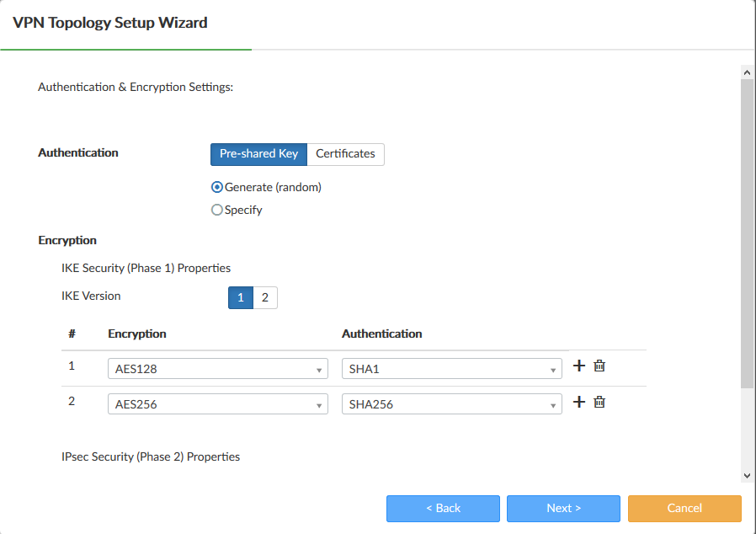Screen dimensions: 756x534
Task: Choose Pre-shared Key authentication tab
Action: tap(258, 154)
